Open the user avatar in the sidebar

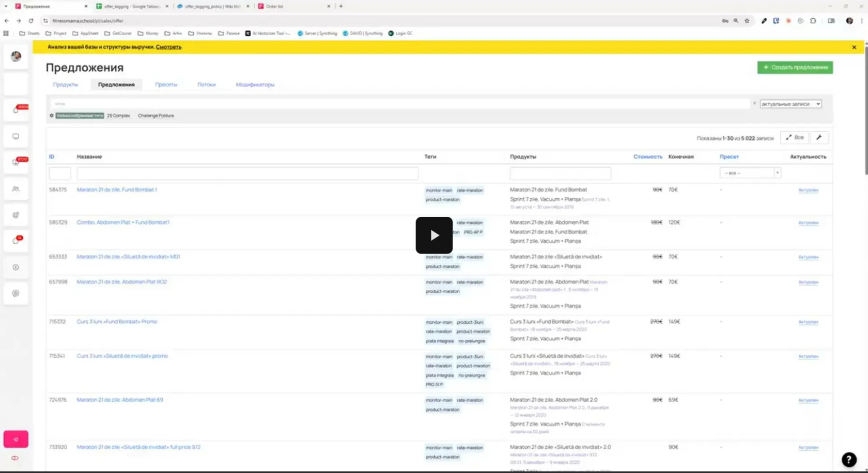(x=16, y=56)
